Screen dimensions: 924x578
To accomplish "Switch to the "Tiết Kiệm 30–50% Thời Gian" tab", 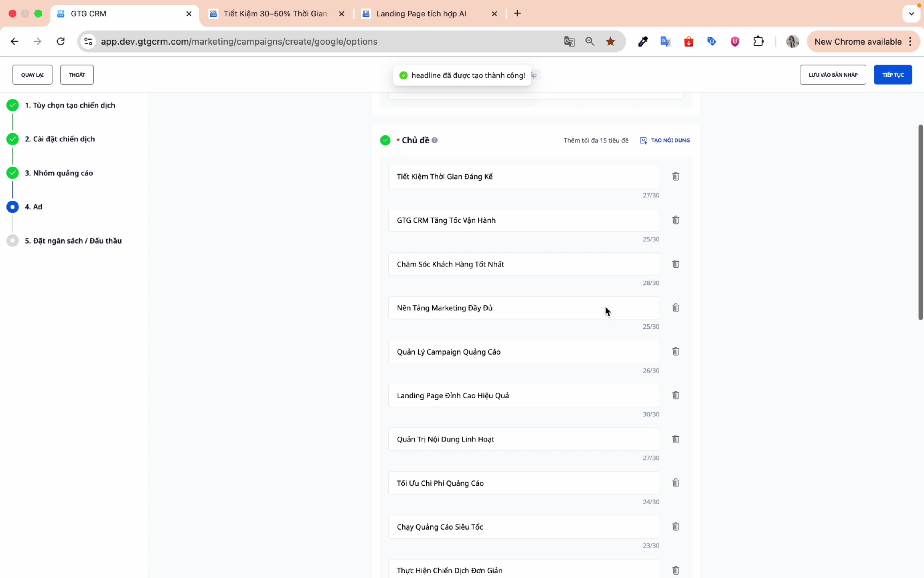I will (x=275, y=14).
